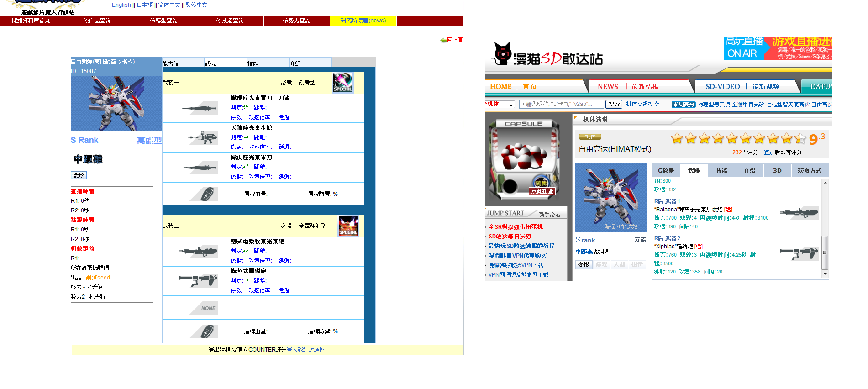868x389 pixels.
Task: Click 研究所機體(news) yellow nav item
Action: pyautogui.click(x=363, y=21)
